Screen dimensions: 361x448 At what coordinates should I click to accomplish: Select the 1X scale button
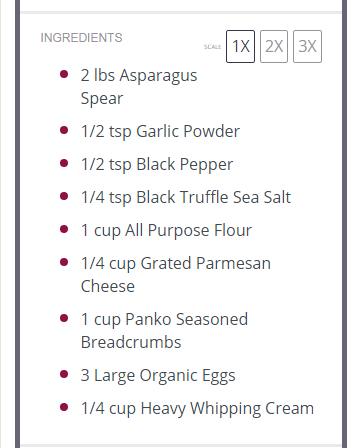pyautogui.click(x=240, y=46)
